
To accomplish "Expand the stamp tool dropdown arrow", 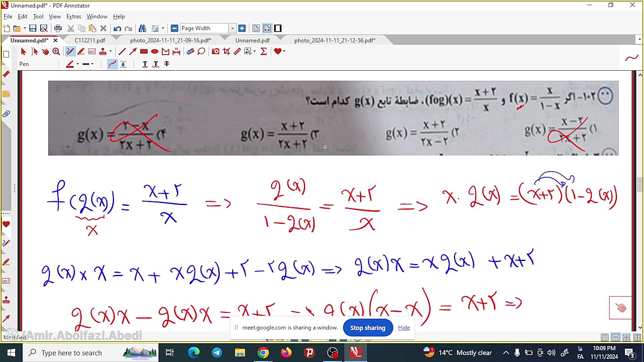I will click(111, 51).
